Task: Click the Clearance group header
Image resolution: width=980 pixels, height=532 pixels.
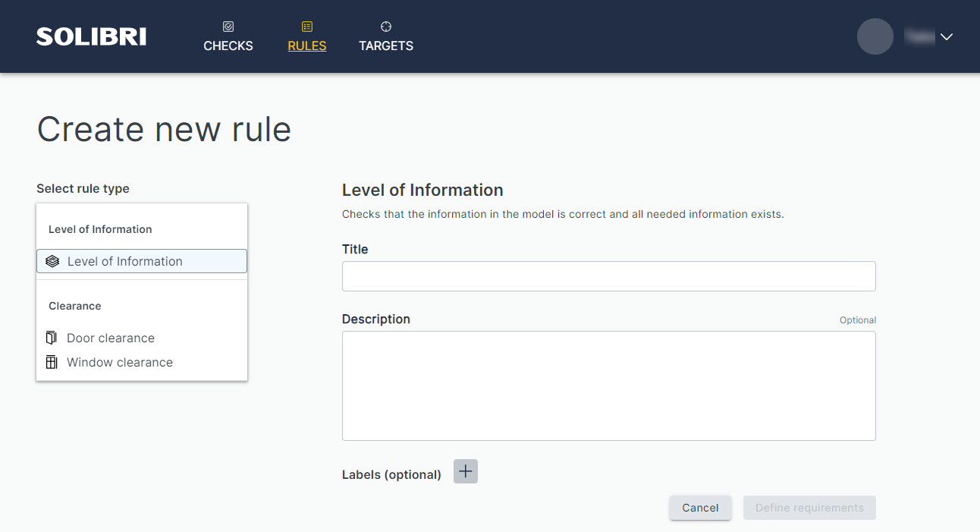Action: coord(75,306)
